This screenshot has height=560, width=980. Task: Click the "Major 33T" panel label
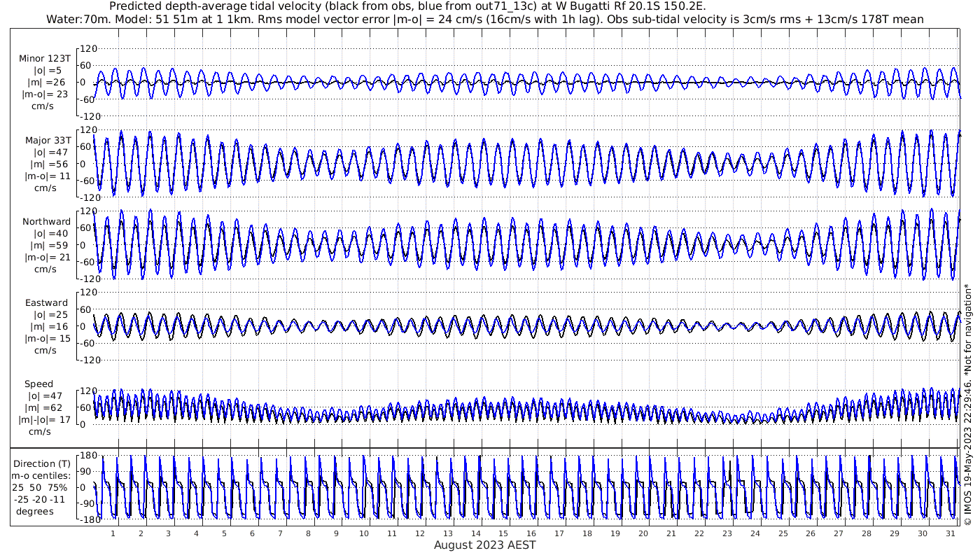(46, 141)
